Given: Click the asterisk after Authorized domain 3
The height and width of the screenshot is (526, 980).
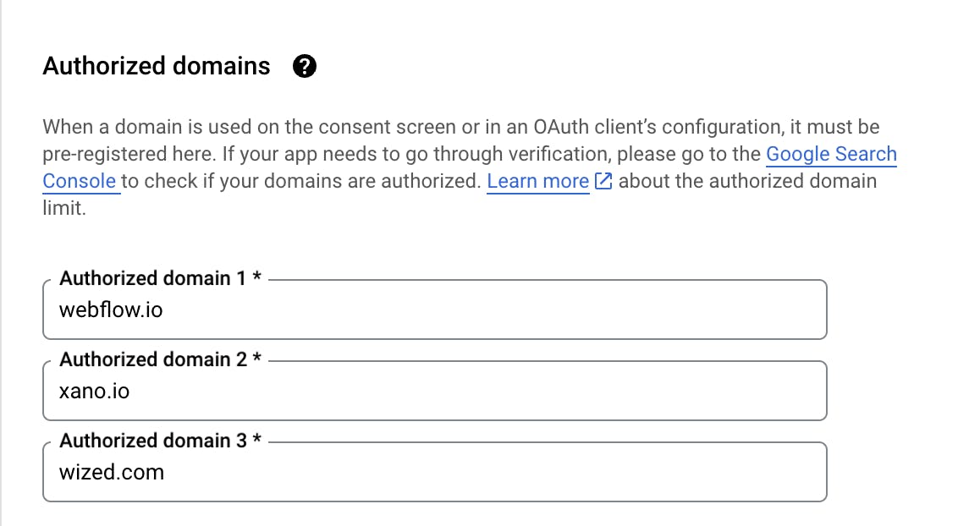Looking at the screenshot, I should click(x=256, y=441).
